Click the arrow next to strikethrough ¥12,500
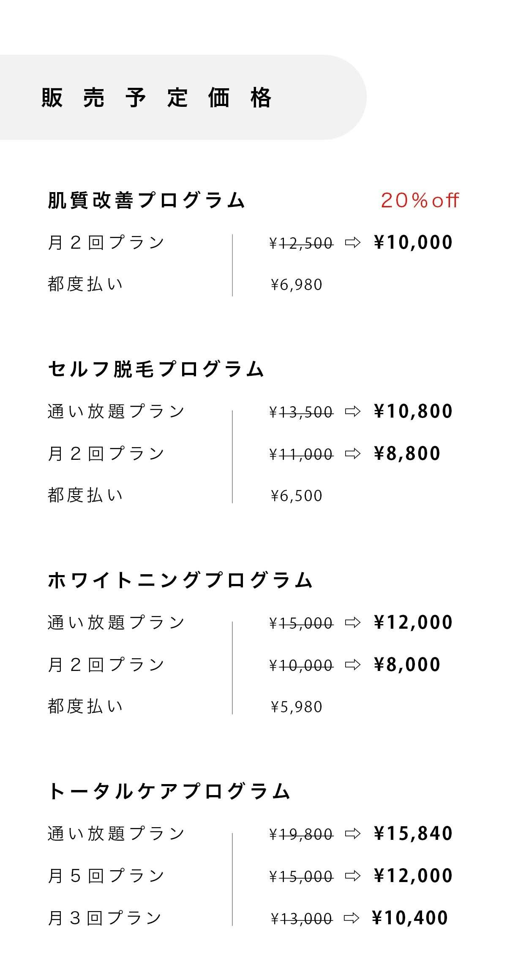Viewport: 507px width, 980px height. coord(353,242)
